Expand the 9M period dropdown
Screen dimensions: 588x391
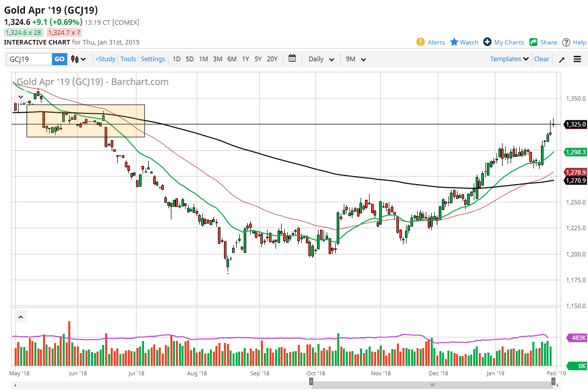[x=355, y=59]
